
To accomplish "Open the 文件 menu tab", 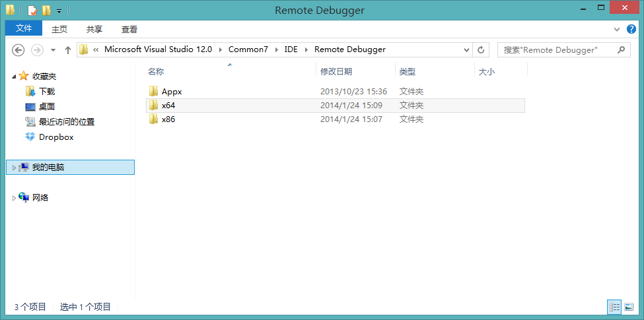I will [x=24, y=29].
